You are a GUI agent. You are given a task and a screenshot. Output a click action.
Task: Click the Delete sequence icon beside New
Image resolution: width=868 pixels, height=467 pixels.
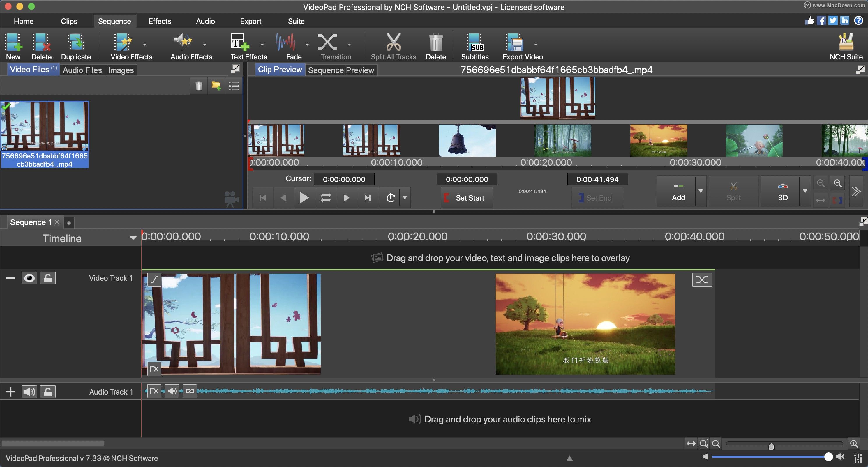tap(41, 46)
